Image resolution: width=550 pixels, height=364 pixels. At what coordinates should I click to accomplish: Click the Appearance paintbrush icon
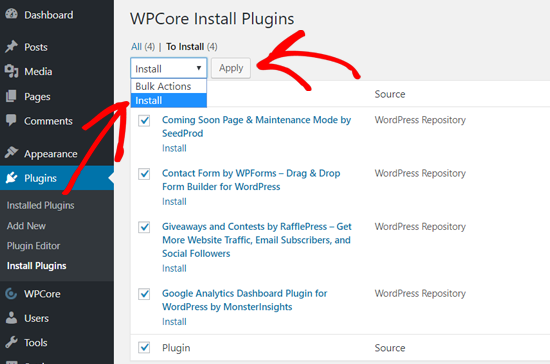pos(11,153)
